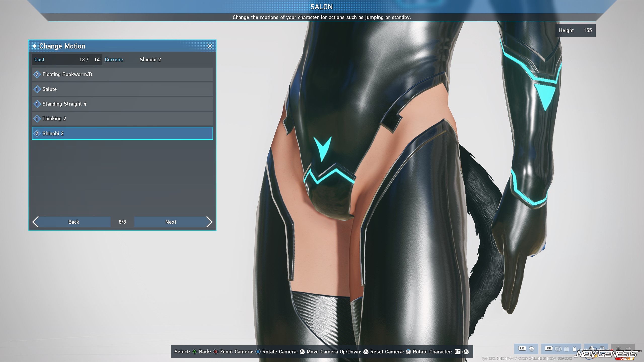The image size is (644, 362).
Task: Click the Rotate Camera stick icon
Action: pyautogui.click(x=302, y=352)
